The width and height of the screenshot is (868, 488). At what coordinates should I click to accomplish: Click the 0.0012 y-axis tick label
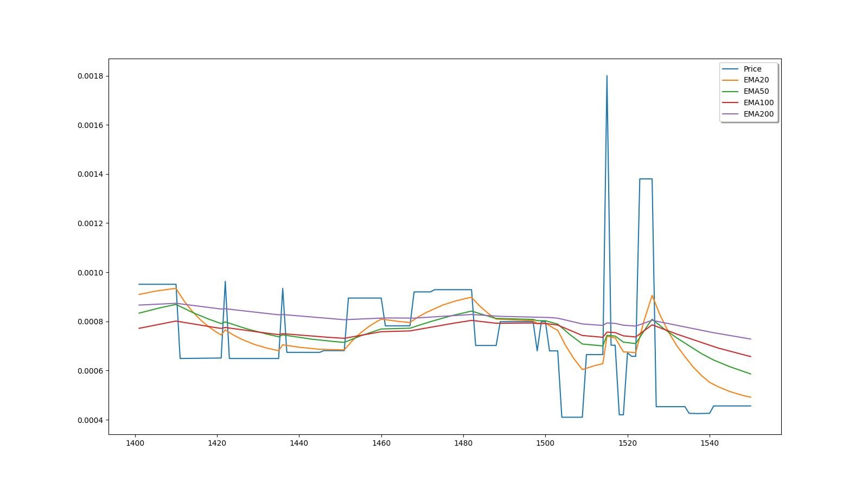click(90, 223)
